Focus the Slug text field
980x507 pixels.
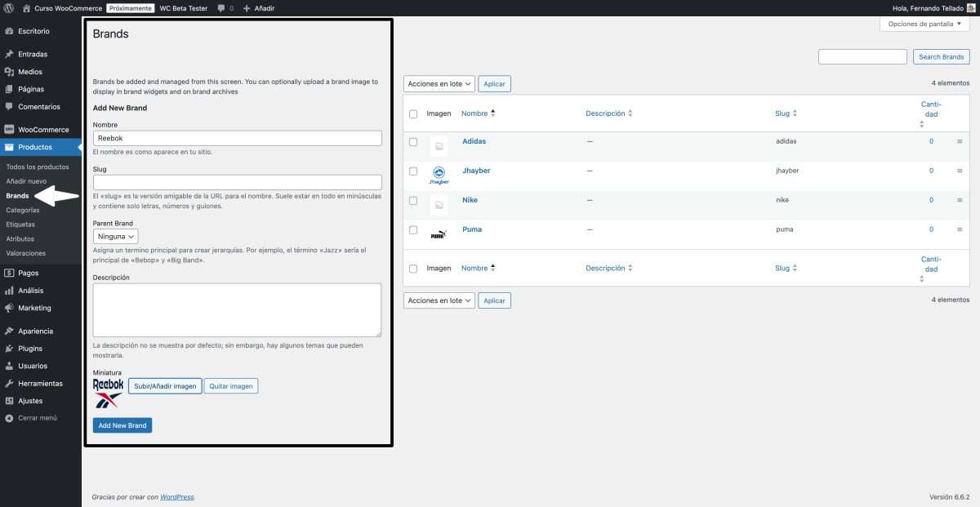(237, 183)
